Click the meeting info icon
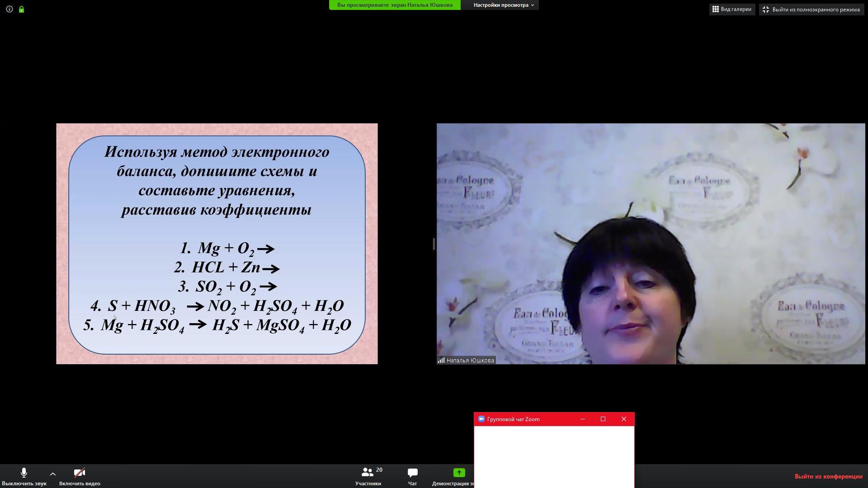Screen dimensions: 868x488 tap(9, 9)
